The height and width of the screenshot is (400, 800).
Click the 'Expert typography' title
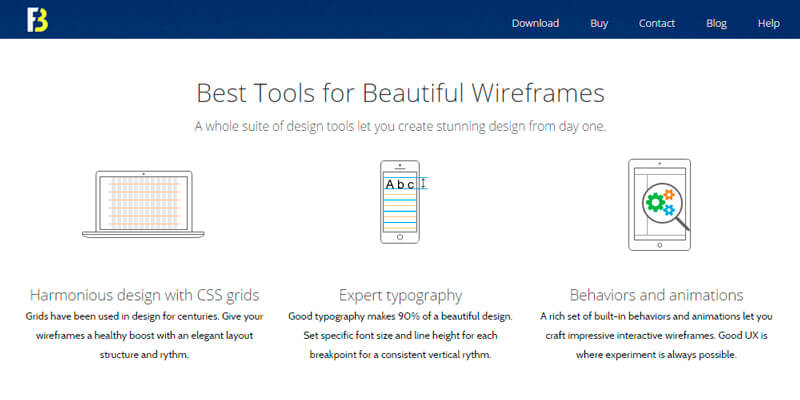[400, 295]
